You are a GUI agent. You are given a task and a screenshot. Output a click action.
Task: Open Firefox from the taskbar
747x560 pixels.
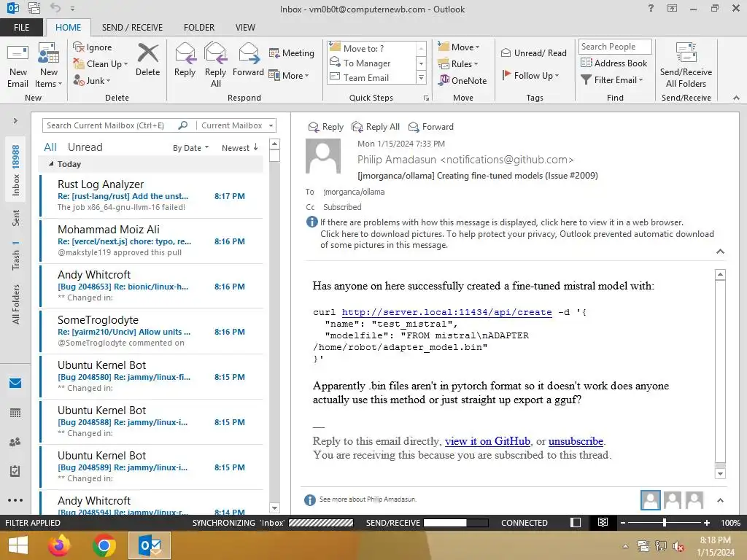pyautogui.click(x=58, y=545)
